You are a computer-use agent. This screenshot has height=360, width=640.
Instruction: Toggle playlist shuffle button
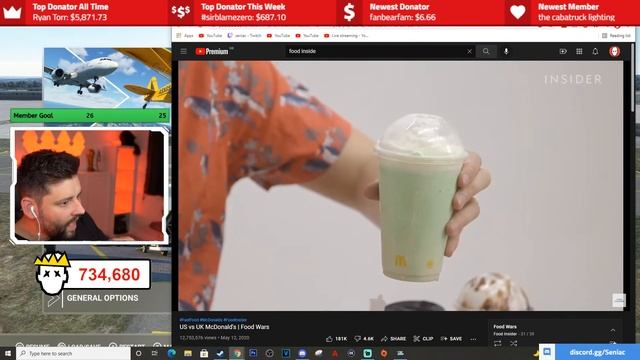(513, 344)
